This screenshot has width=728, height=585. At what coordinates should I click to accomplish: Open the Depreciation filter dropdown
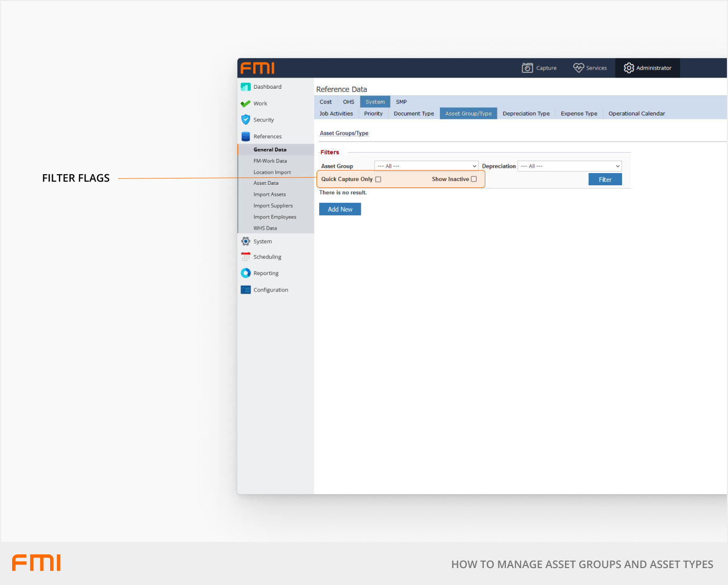click(x=569, y=166)
